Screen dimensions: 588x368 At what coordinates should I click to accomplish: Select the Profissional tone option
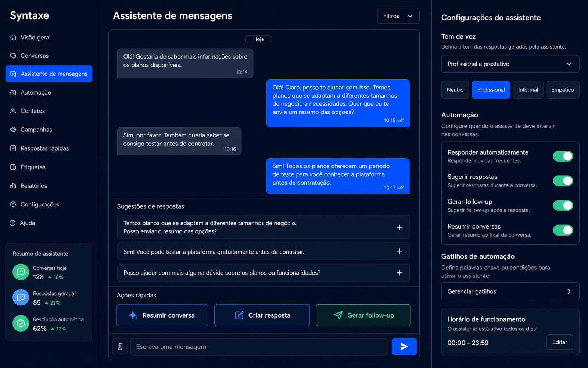tap(491, 90)
